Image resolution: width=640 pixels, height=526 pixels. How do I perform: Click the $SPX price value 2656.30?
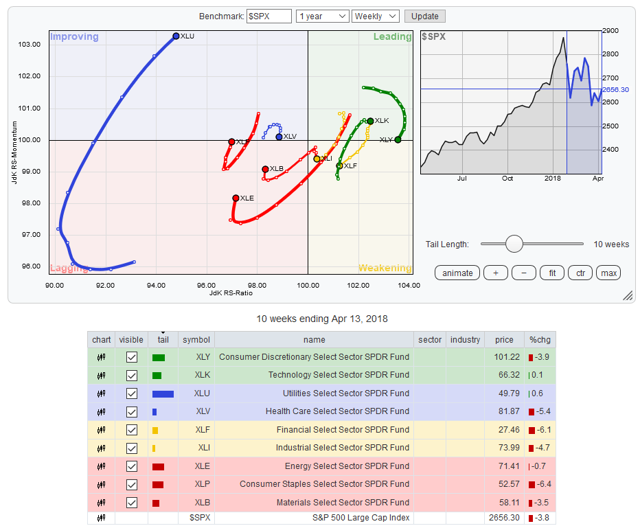[504, 518]
